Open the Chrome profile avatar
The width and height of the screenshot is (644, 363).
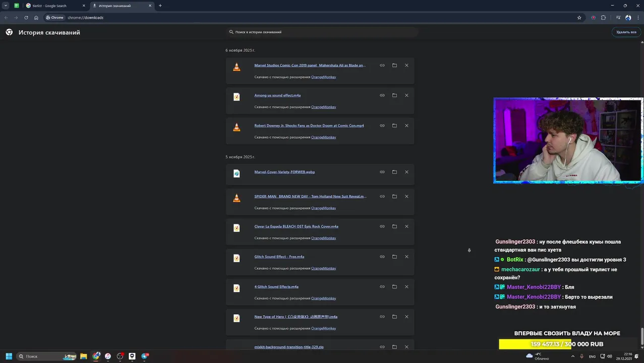[628, 18]
